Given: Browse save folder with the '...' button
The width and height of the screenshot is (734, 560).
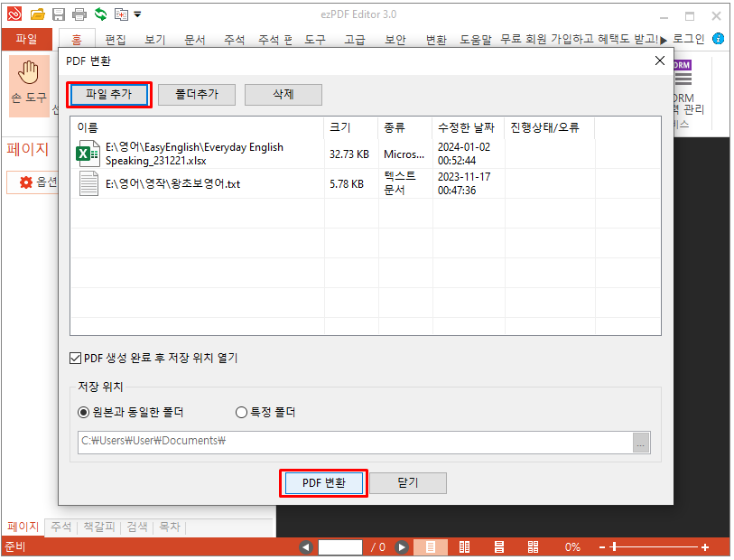Looking at the screenshot, I should pos(641,443).
